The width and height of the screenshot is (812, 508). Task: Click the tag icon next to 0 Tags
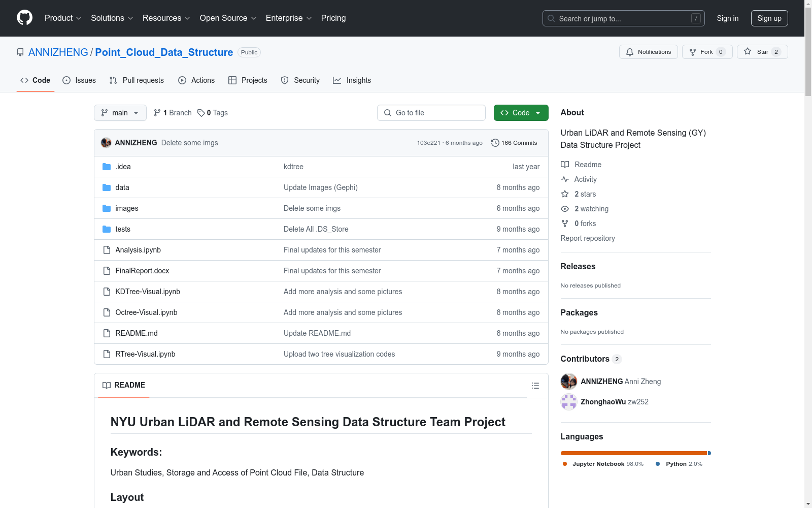(201, 113)
